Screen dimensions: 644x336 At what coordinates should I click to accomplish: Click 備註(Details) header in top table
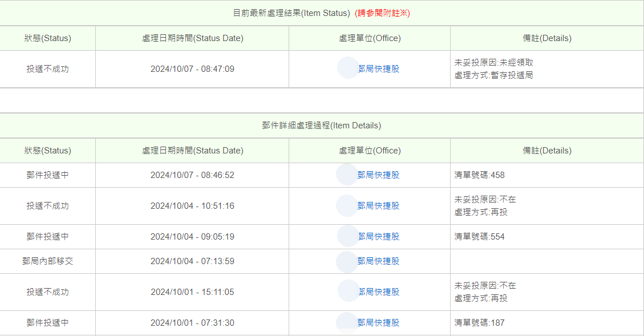547,38
